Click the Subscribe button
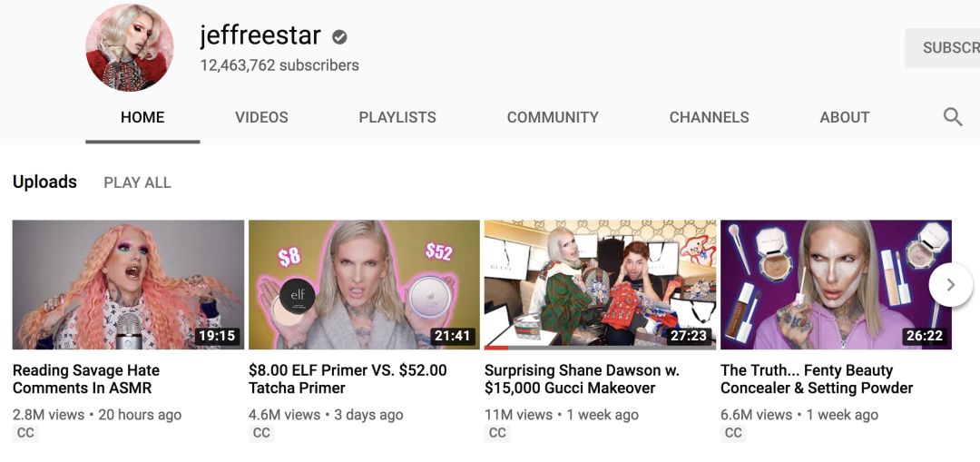Screen dimensions: 980x462 click(943, 47)
